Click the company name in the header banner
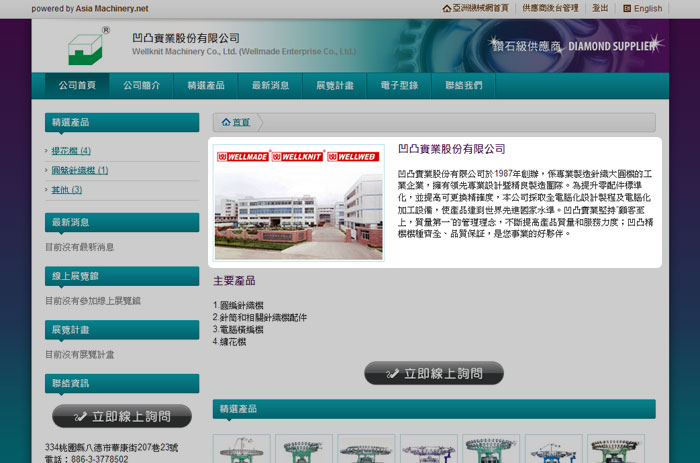 pyautogui.click(x=186, y=38)
